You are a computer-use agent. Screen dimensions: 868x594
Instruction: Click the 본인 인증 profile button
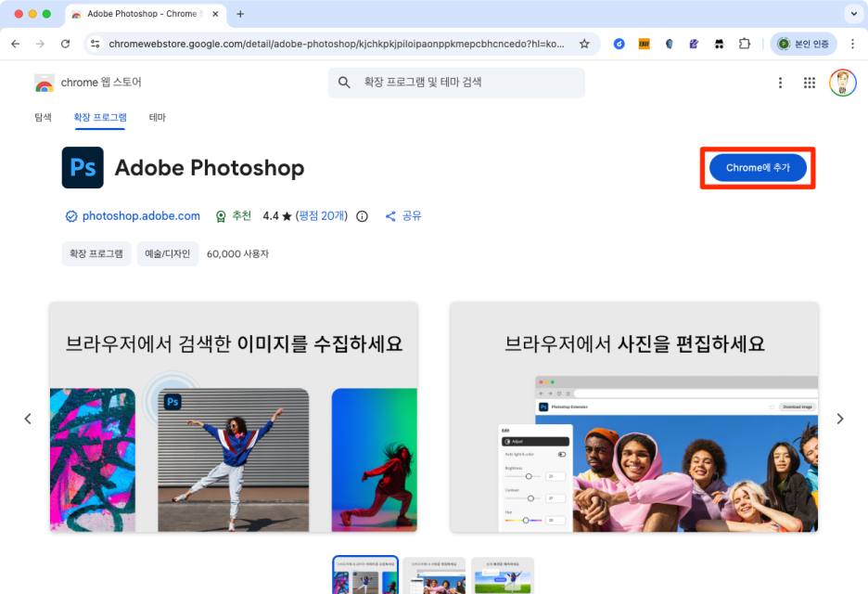(x=804, y=44)
